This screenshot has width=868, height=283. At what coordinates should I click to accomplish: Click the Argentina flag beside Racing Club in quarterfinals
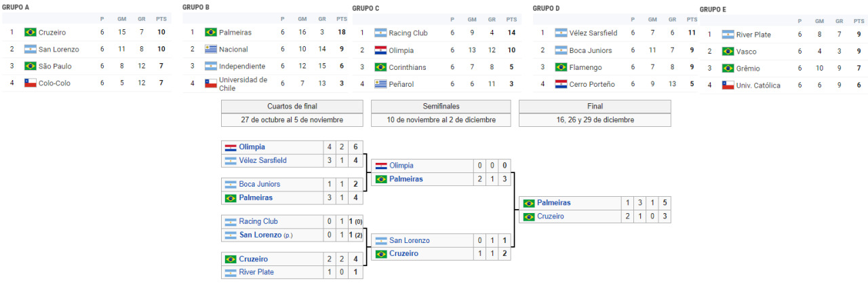click(231, 221)
